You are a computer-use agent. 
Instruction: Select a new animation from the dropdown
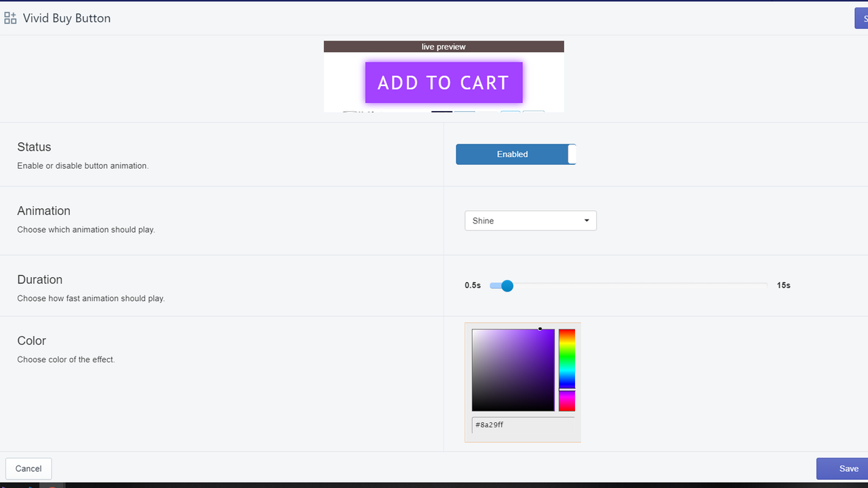pyautogui.click(x=530, y=220)
